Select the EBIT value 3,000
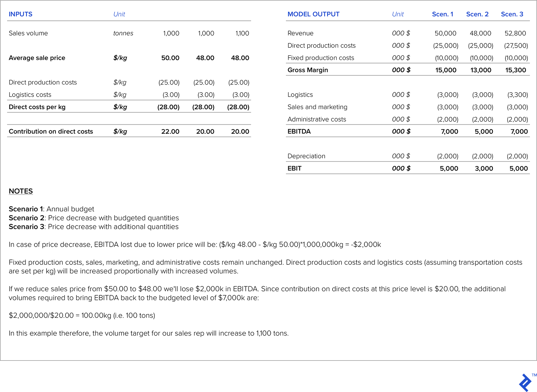The width and height of the screenshot is (537, 392). pyautogui.click(x=484, y=169)
